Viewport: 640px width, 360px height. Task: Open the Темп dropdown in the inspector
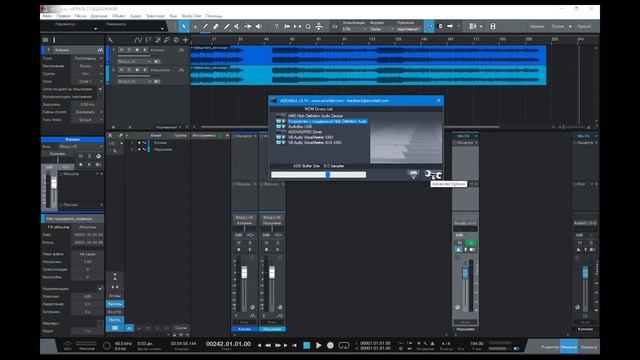point(87,58)
